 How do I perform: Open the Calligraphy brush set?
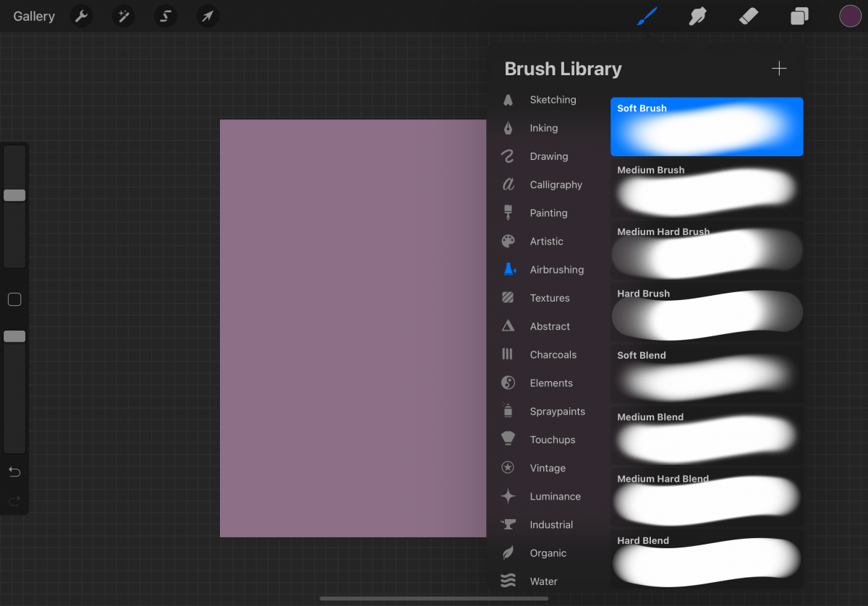[556, 184]
